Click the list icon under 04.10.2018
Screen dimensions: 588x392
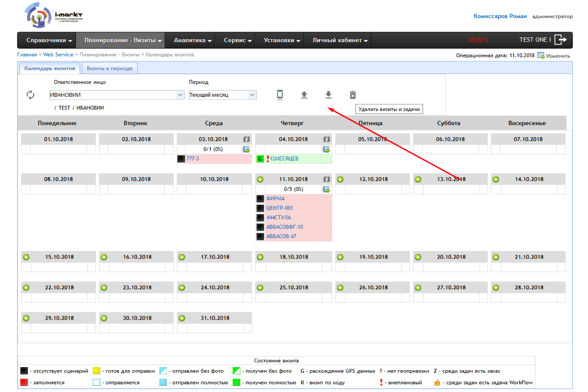point(326,149)
